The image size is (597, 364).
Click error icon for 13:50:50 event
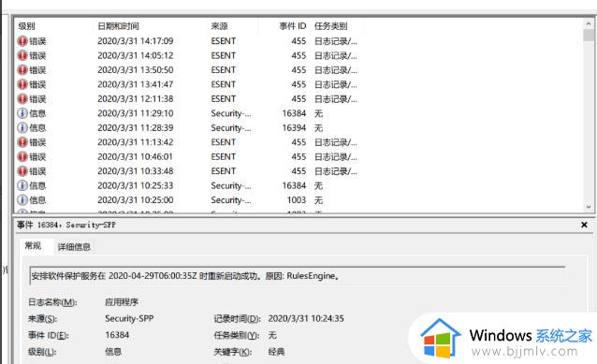point(22,69)
